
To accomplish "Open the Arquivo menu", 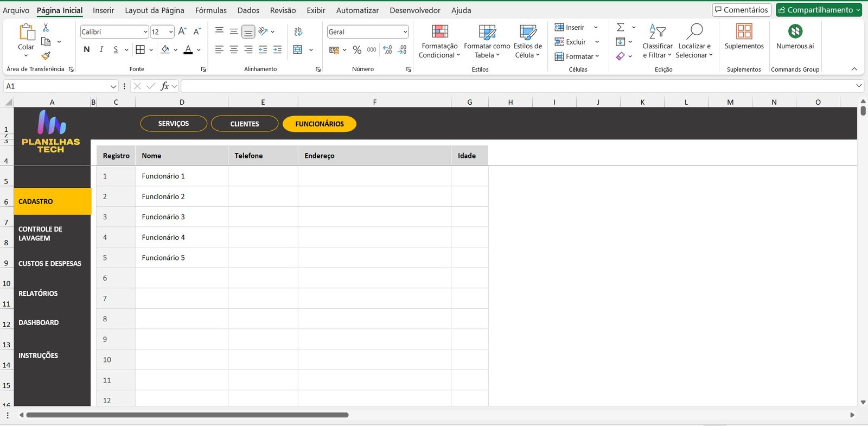I will click(16, 10).
